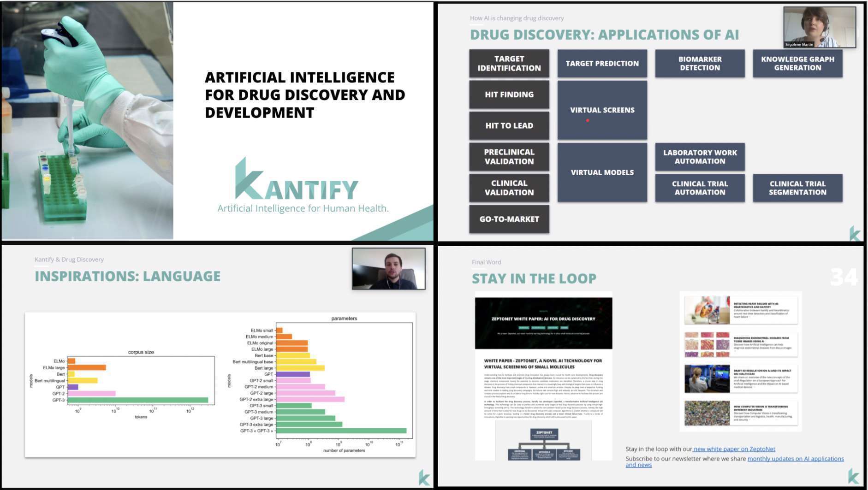The image size is (868, 490).
Task: Click the 'Kantify & Drug Discovery' subtitle
Action: tap(69, 260)
